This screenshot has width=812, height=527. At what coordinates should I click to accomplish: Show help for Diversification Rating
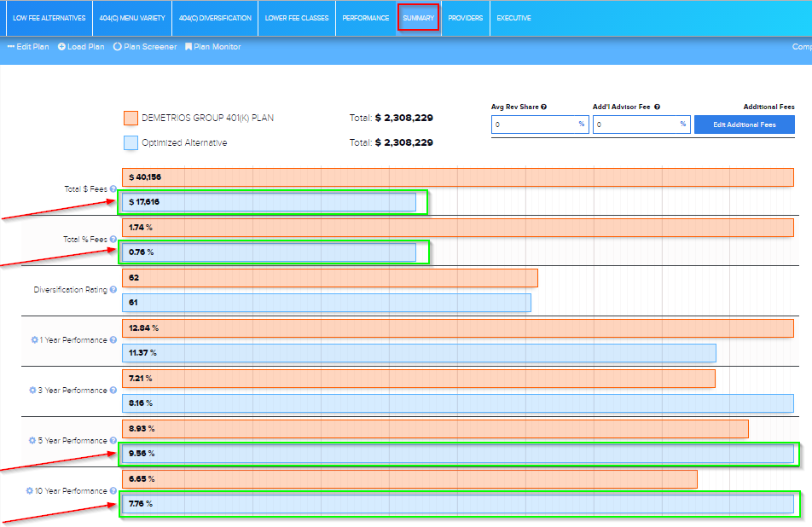113,290
